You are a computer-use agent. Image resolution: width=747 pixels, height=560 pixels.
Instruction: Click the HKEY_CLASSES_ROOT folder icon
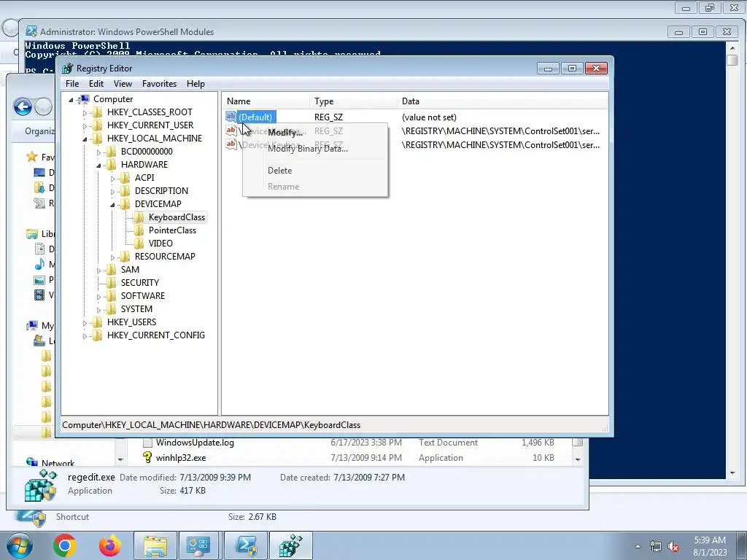pos(97,112)
